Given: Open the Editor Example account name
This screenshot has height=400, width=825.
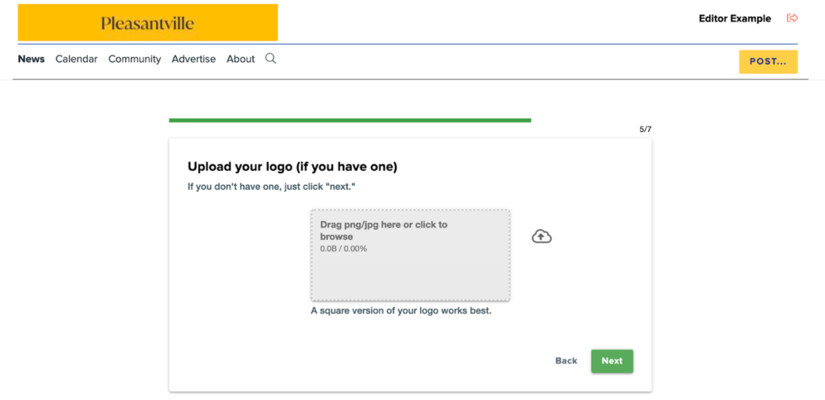Looking at the screenshot, I should point(734,18).
